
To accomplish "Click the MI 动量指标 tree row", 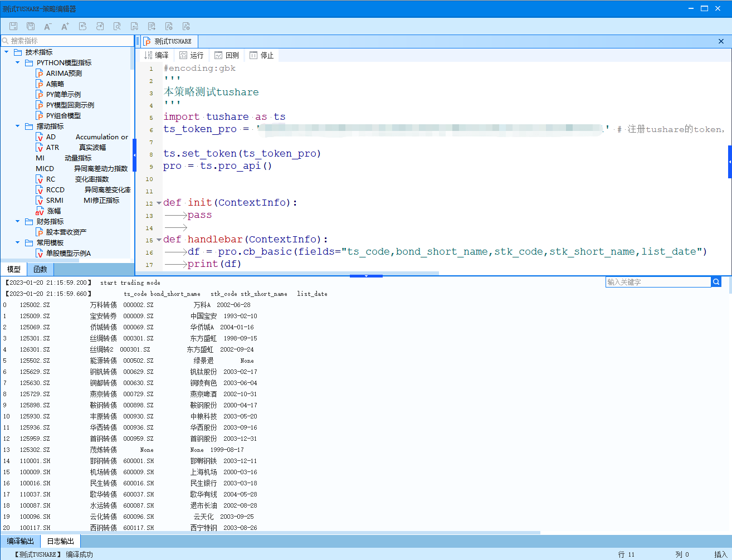I will (x=64, y=158).
